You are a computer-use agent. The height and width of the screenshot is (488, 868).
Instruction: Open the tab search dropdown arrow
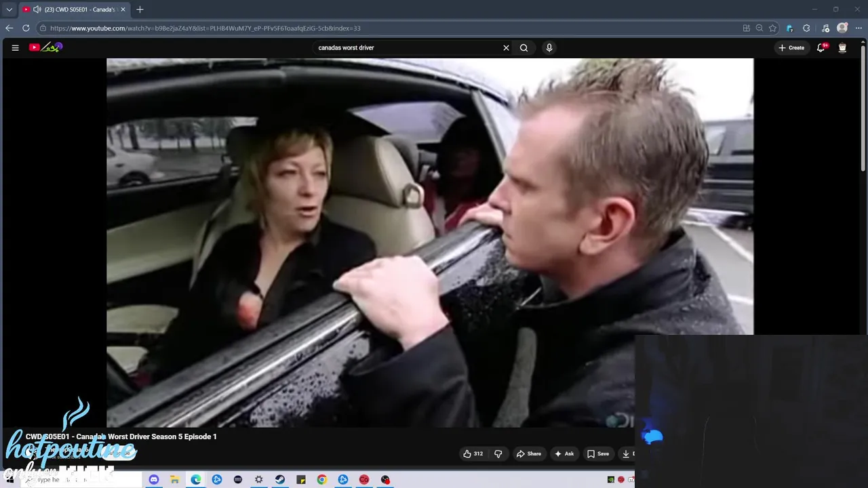click(9, 9)
